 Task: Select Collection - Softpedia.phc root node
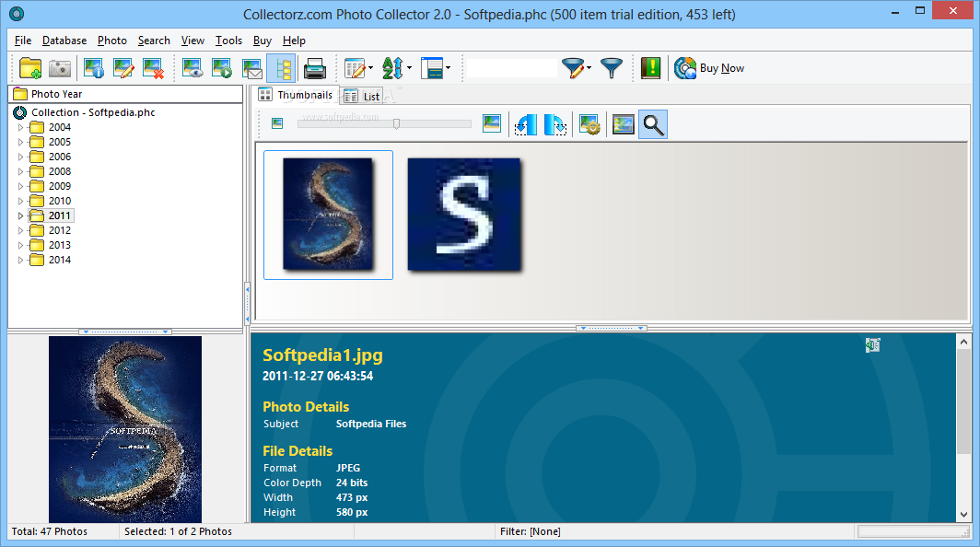click(x=93, y=112)
